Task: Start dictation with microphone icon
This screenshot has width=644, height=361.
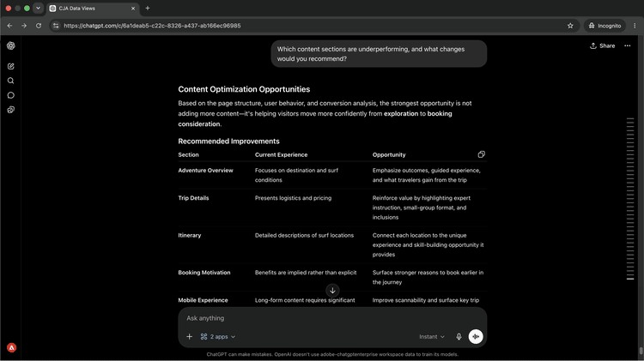Action: (459, 337)
